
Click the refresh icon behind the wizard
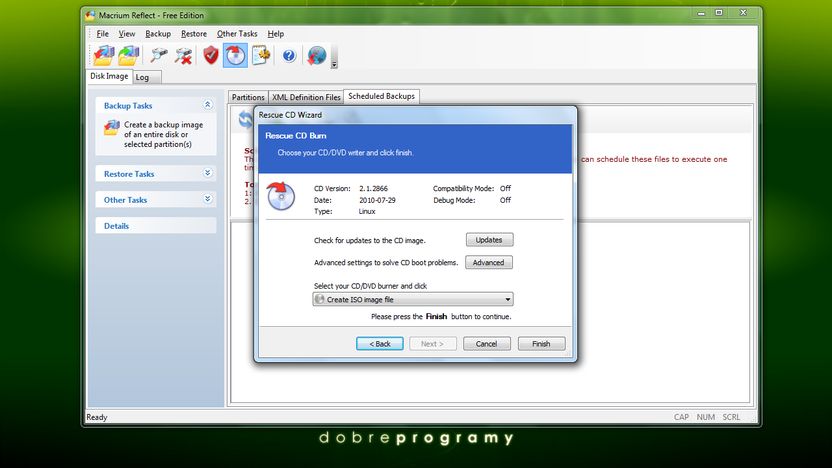245,119
